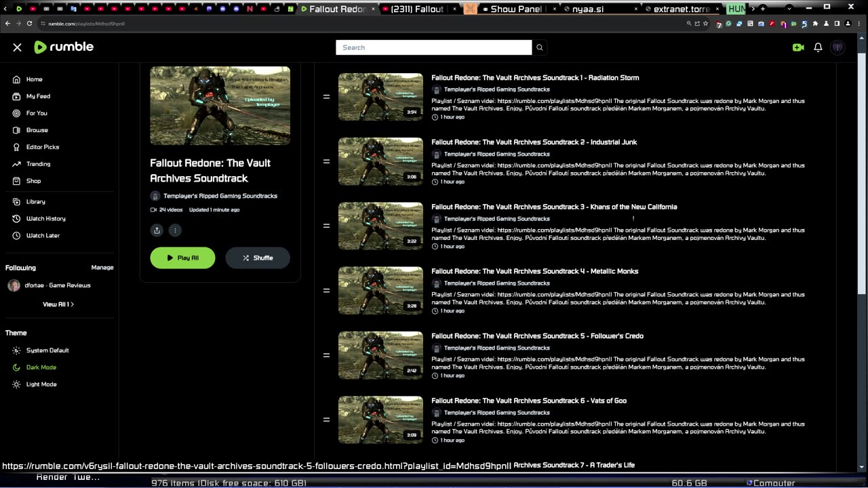This screenshot has width=868, height=488.
Task: Open the user profile avatar menu
Action: coord(838,47)
